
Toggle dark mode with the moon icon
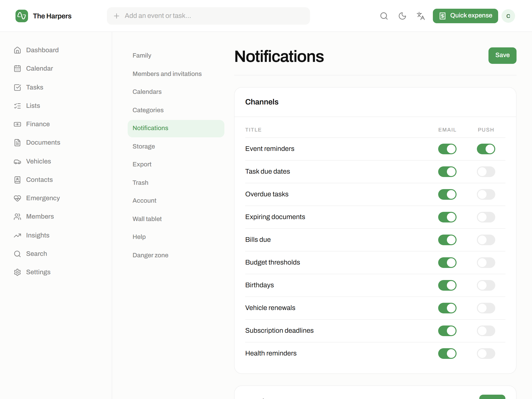click(x=402, y=16)
